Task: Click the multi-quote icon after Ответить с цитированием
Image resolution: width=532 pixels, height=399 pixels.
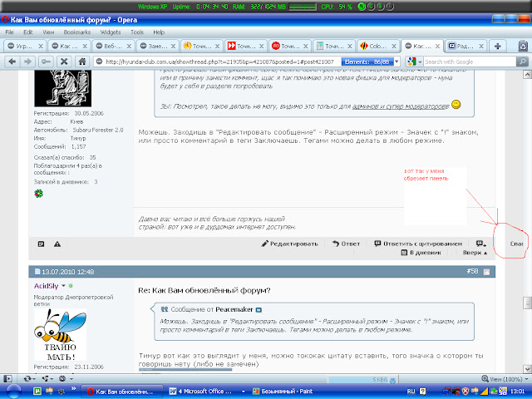Action: click(480, 244)
